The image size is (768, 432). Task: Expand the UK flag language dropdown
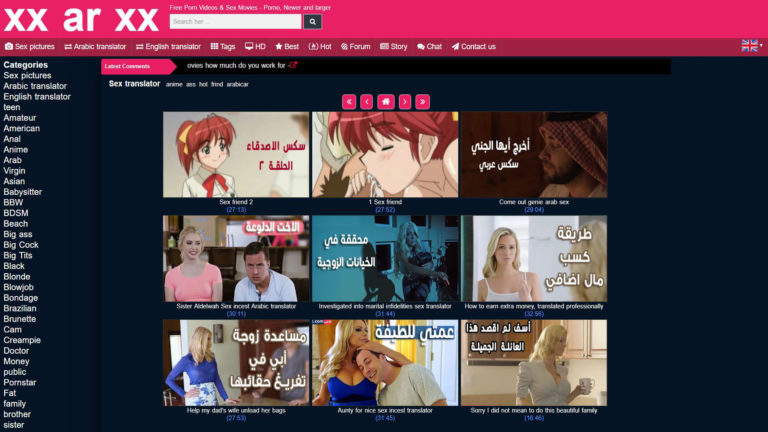coord(750,46)
